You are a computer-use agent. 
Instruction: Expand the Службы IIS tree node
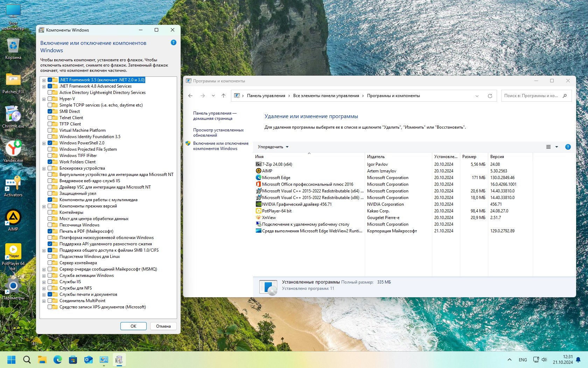click(44, 282)
